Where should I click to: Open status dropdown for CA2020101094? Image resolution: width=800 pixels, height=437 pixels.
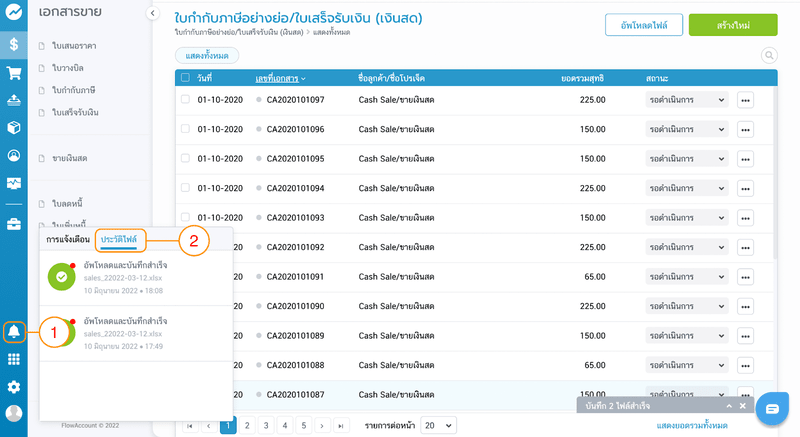687,189
